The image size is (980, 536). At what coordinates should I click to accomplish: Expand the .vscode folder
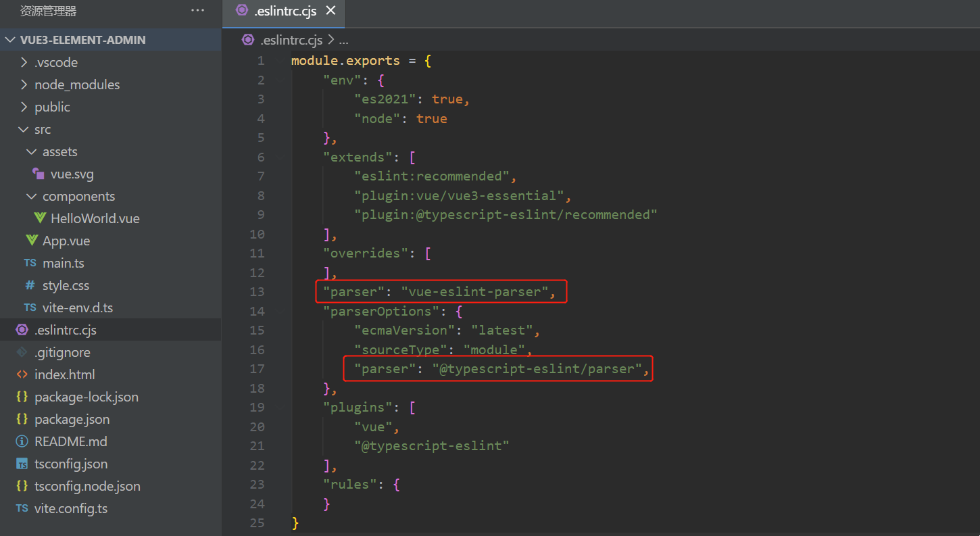(24, 62)
